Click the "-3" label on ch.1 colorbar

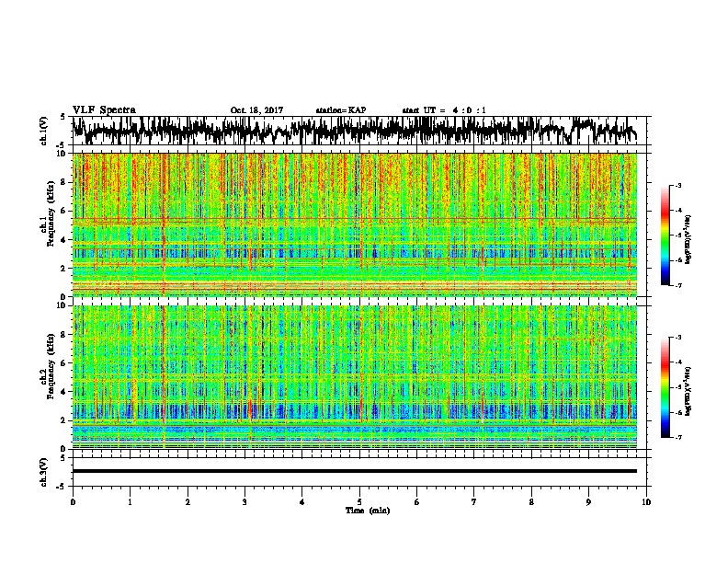click(x=677, y=186)
